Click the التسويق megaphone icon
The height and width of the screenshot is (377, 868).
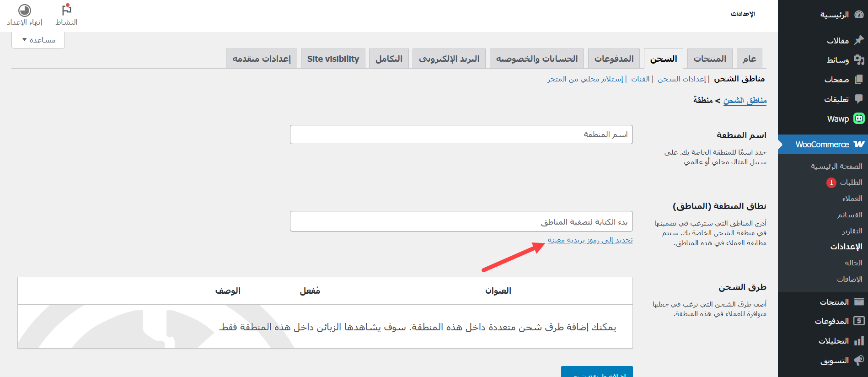(x=859, y=361)
